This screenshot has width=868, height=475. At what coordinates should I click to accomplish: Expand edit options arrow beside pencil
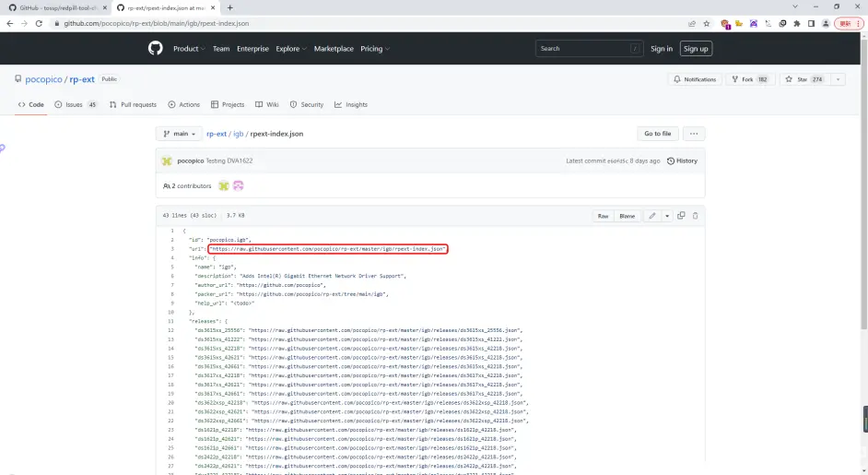coord(665,216)
